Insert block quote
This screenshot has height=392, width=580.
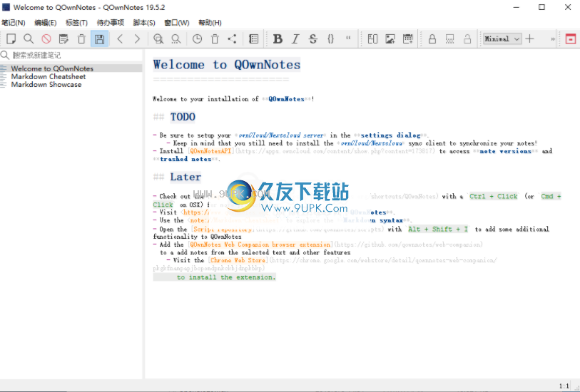[x=348, y=38]
